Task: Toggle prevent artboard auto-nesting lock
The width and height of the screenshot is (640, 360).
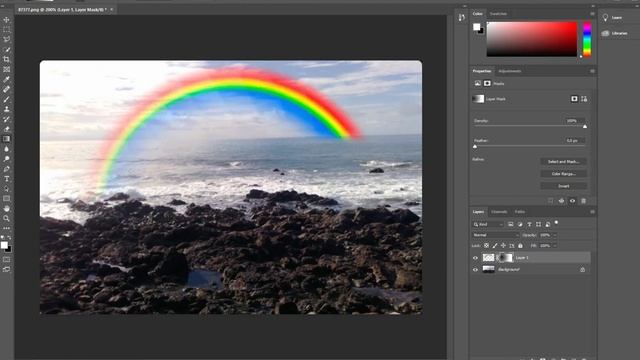Action: coord(512,246)
